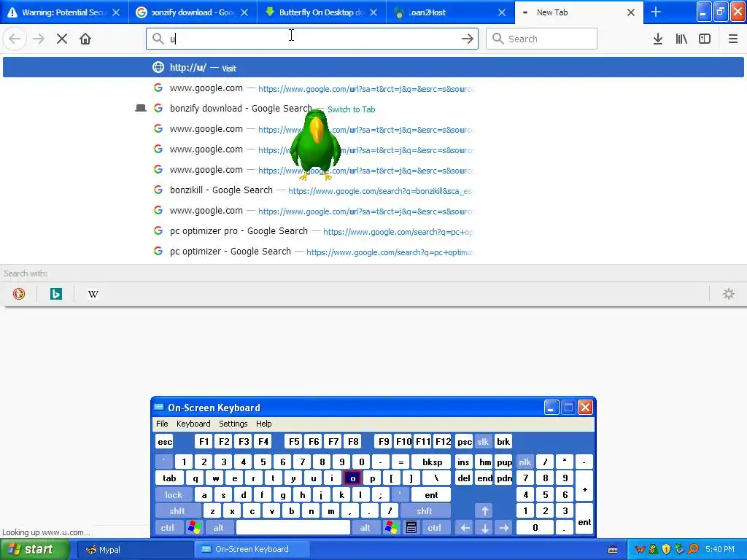Select bonzify download Switch to Tab suggestion
The image size is (747, 560).
373,109
